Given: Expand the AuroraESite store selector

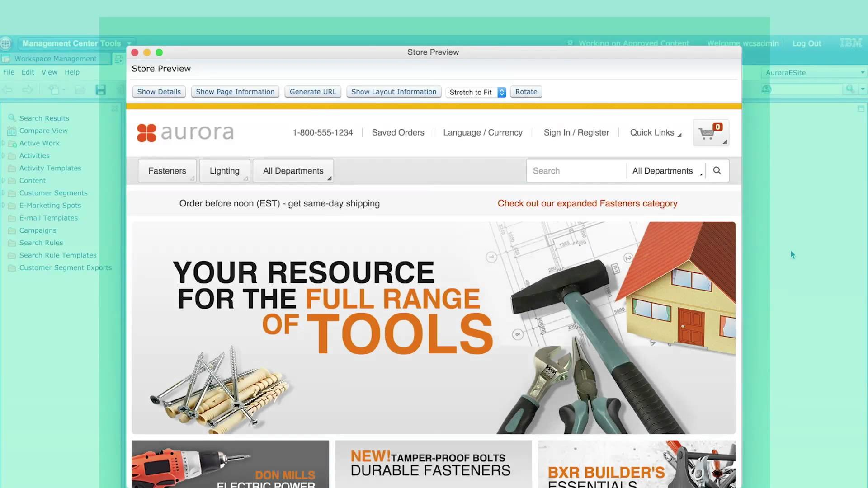Looking at the screenshot, I should click(x=862, y=73).
